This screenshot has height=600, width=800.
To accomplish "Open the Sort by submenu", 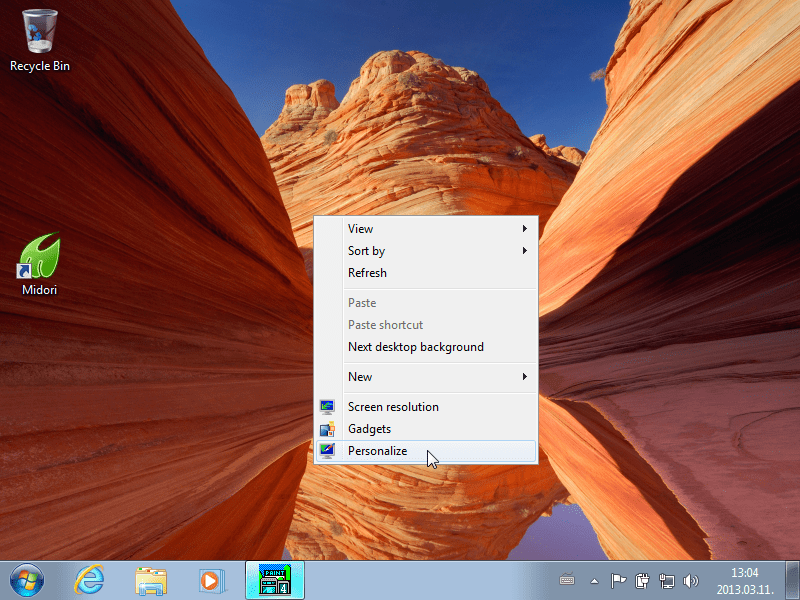I will [x=426, y=251].
